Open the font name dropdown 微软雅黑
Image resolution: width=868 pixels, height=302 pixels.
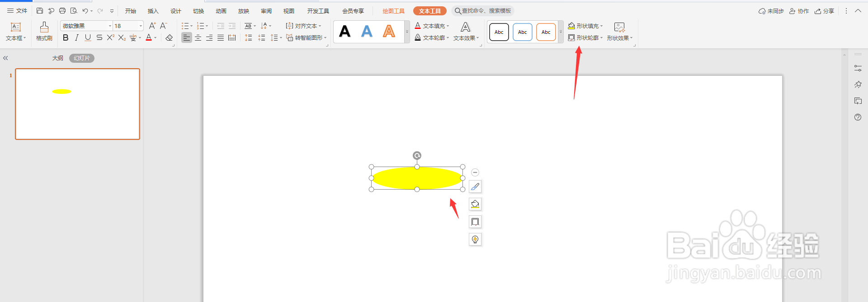[x=110, y=26]
